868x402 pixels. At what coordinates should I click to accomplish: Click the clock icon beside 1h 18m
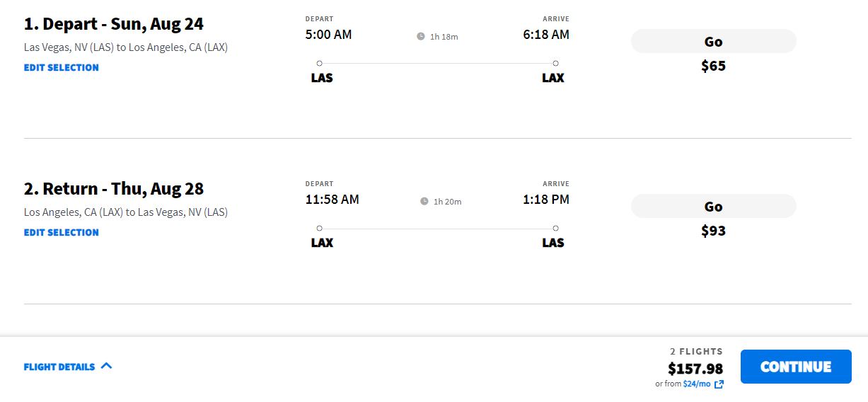[421, 36]
